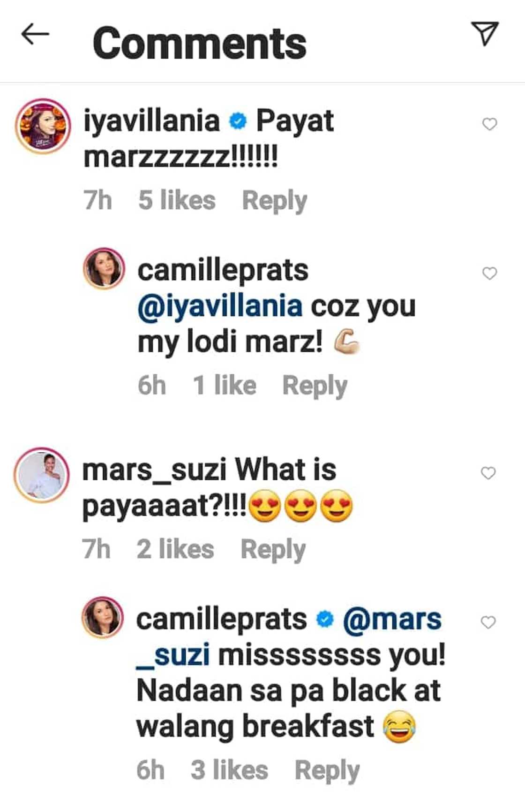The height and width of the screenshot is (812, 525).
Task: Reply to camilleprats' lodi marz comment
Action: point(315,386)
